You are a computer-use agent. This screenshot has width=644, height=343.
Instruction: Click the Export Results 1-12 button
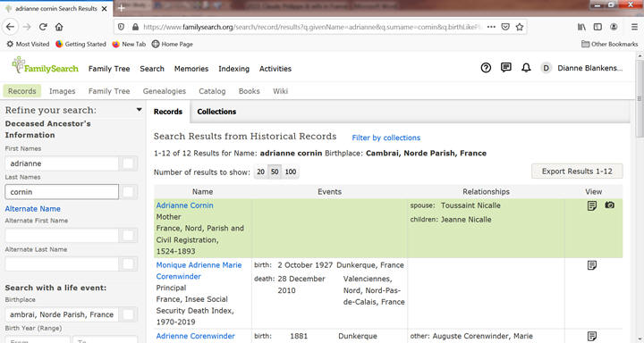click(577, 171)
